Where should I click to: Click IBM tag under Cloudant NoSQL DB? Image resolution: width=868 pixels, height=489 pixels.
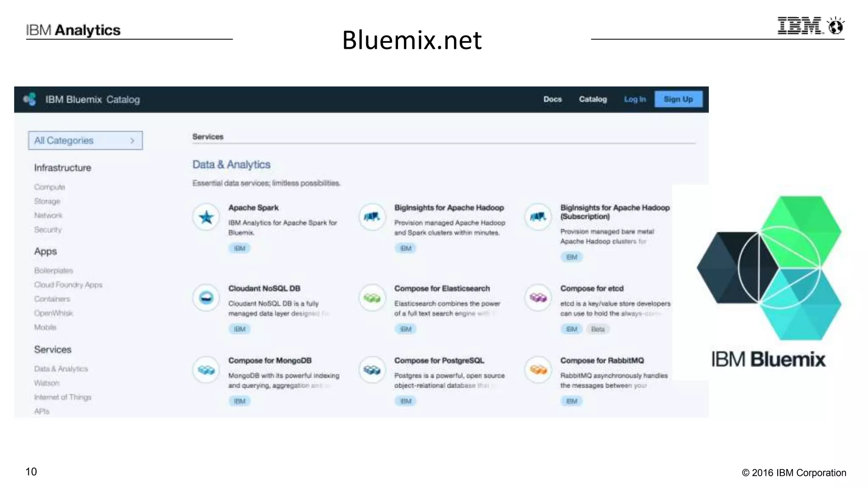pyautogui.click(x=239, y=329)
